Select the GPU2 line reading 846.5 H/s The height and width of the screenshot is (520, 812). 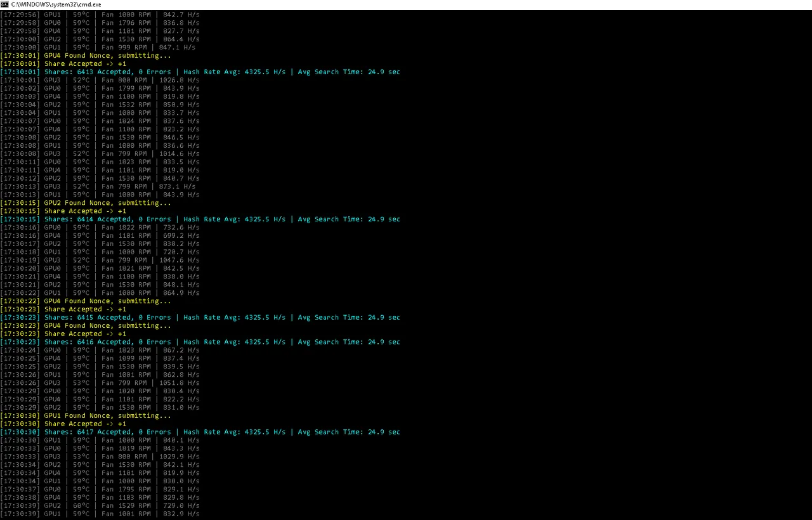[x=100, y=138]
